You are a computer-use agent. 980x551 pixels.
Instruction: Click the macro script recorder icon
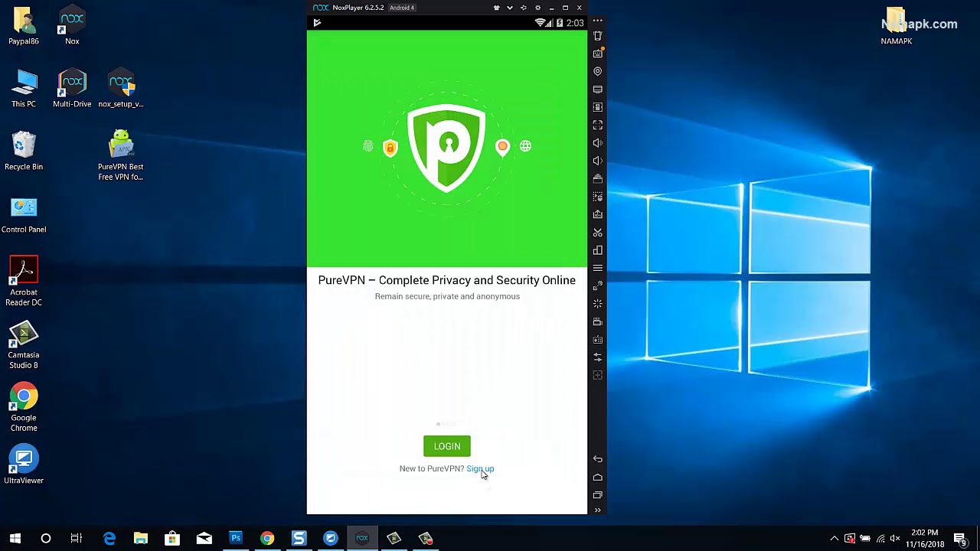click(598, 197)
